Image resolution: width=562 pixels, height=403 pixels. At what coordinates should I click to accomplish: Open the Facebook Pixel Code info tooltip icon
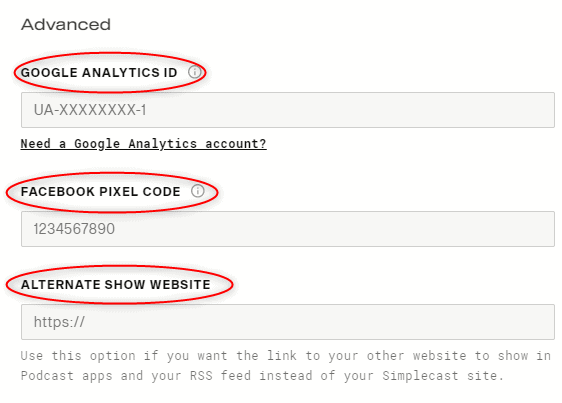[x=197, y=191]
